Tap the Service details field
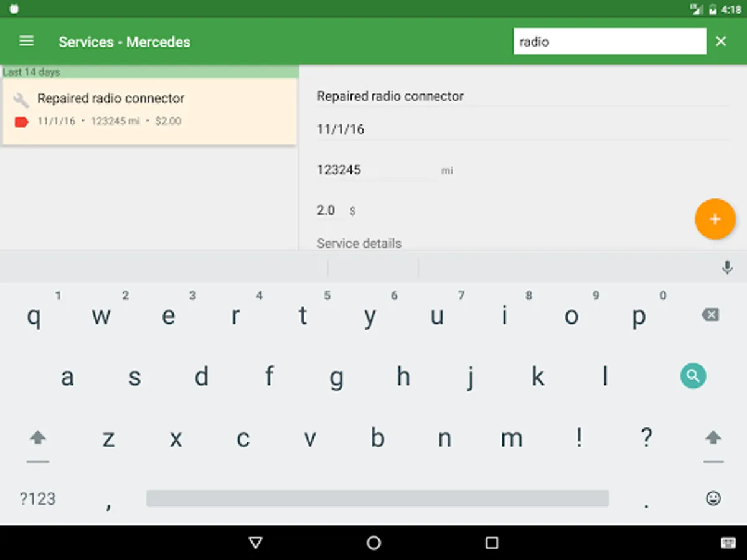 point(359,243)
